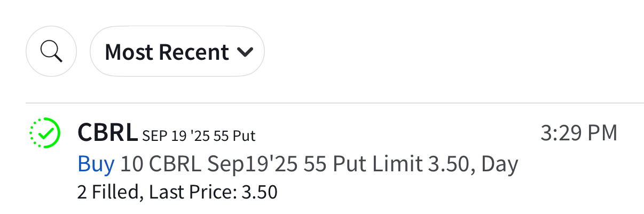Screen dimensions: 644x214
Task: Click the checkmark inside the green status circle
Action: pos(46,132)
